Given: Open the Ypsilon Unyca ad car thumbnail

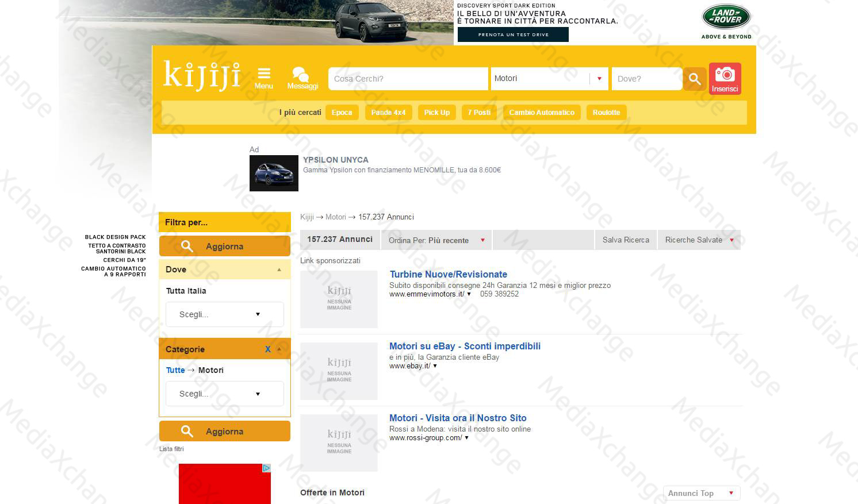Looking at the screenshot, I should 274,173.
